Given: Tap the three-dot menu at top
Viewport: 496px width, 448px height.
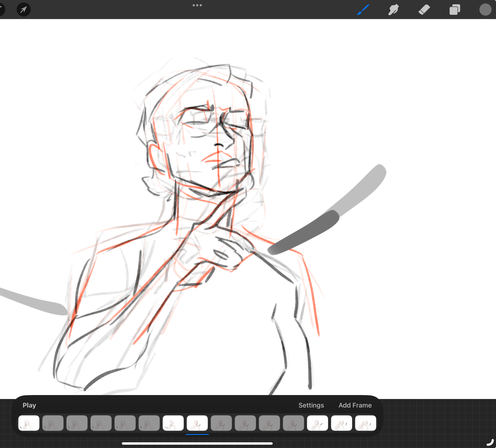Looking at the screenshot, I should click(x=197, y=5).
